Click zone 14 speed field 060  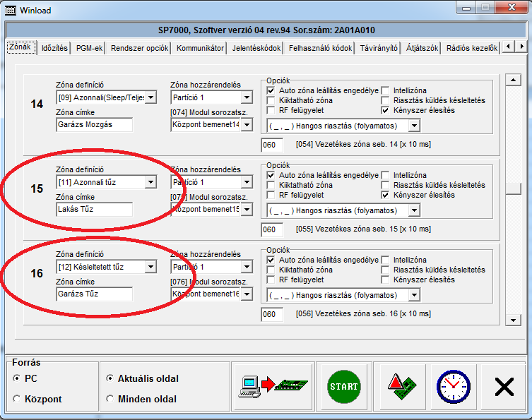272,145
